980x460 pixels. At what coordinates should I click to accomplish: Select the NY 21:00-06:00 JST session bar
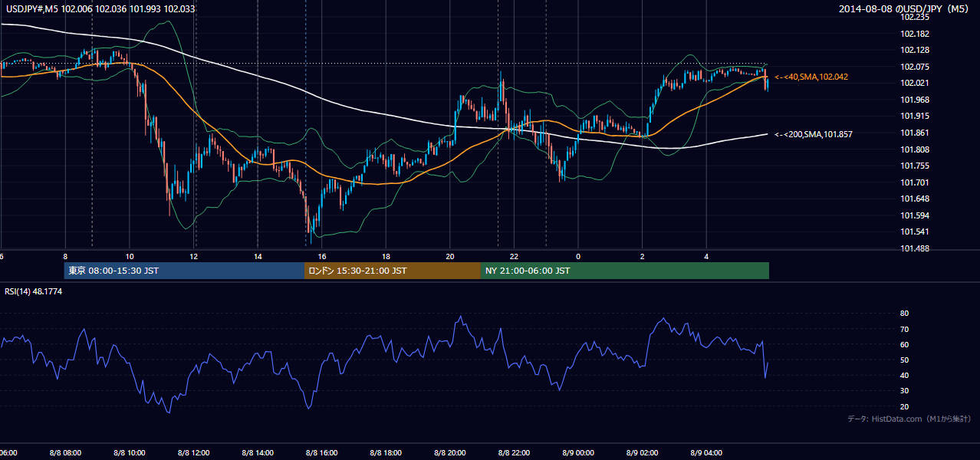pos(625,271)
